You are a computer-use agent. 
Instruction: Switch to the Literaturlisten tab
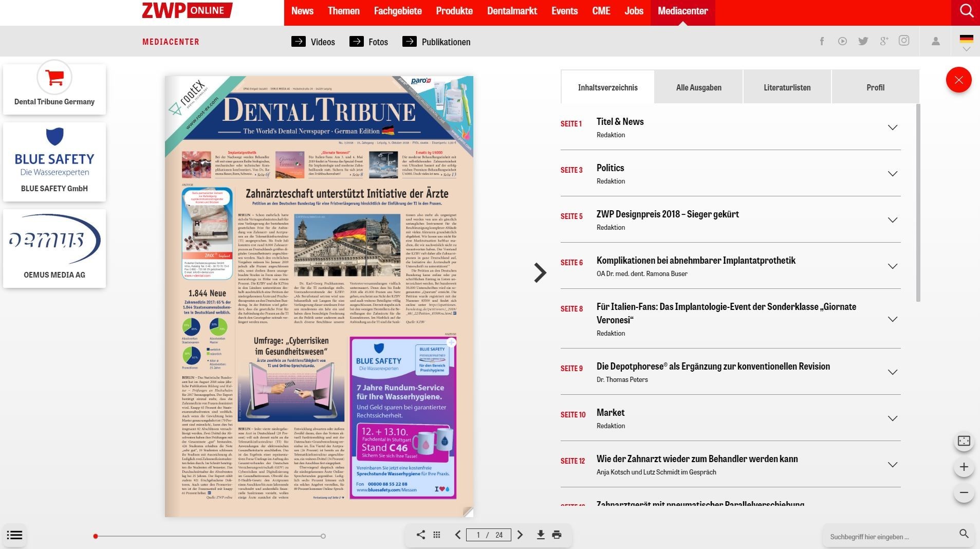(787, 87)
